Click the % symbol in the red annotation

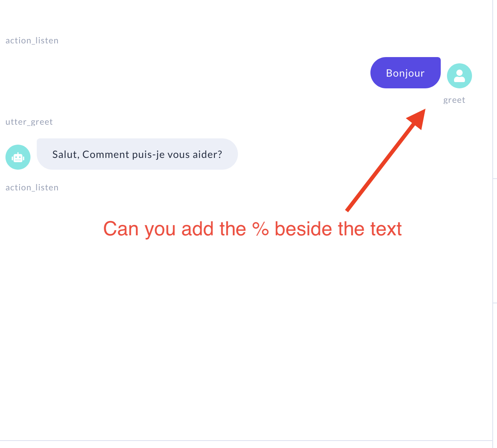pyautogui.click(x=260, y=229)
